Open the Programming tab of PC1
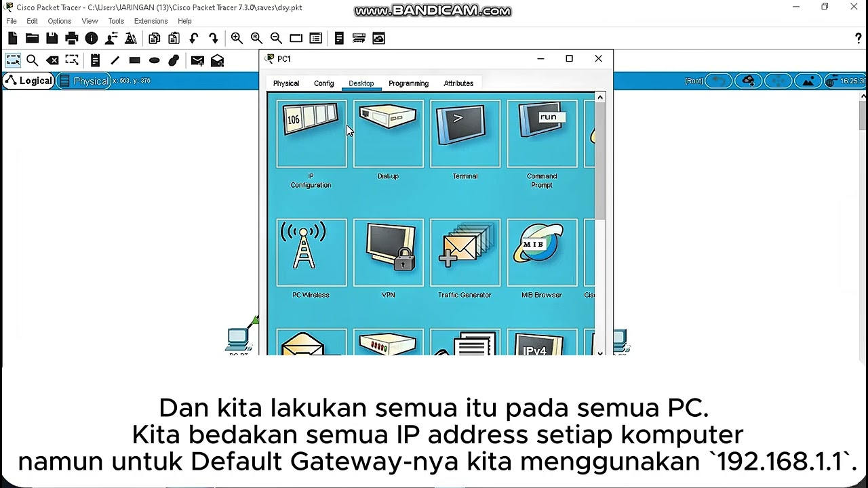 tap(409, 83)
